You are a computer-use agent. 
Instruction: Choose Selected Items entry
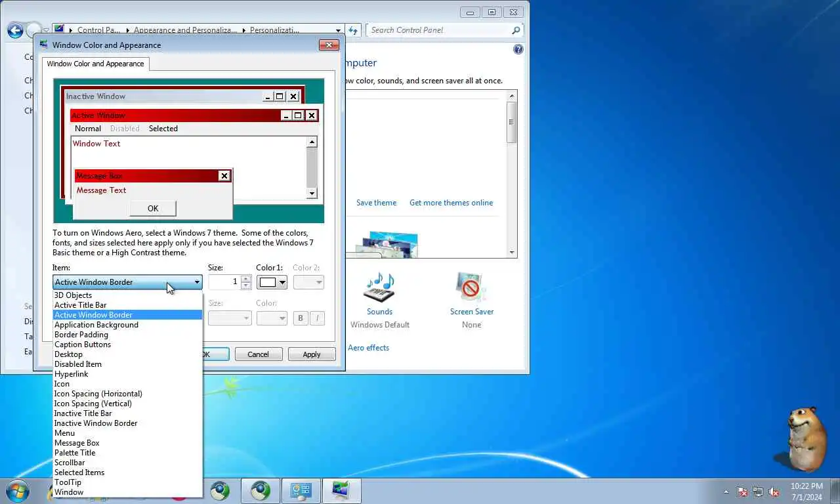(x=127, y=472)
